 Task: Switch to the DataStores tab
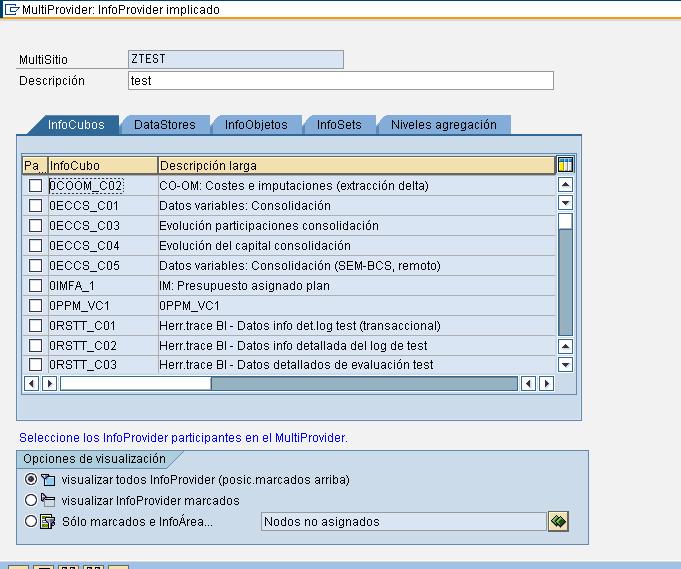[x=164, y=125]
